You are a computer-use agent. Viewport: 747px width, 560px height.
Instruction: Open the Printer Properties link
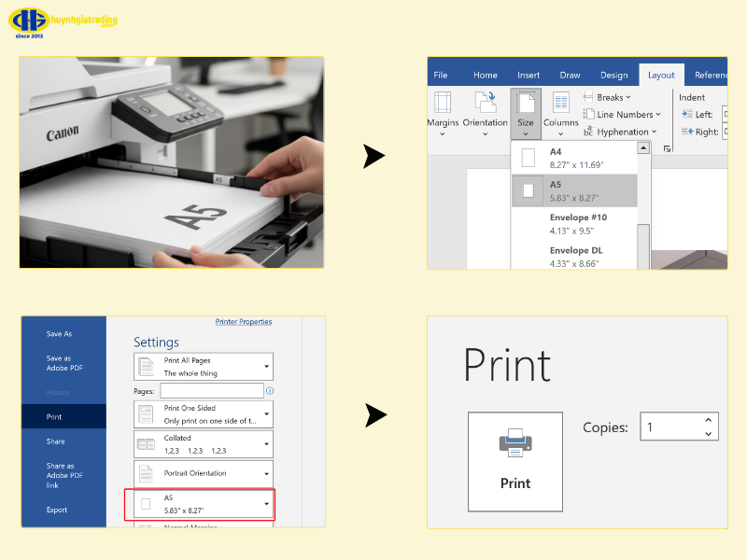pyautogui.click(x=244, y=322)
